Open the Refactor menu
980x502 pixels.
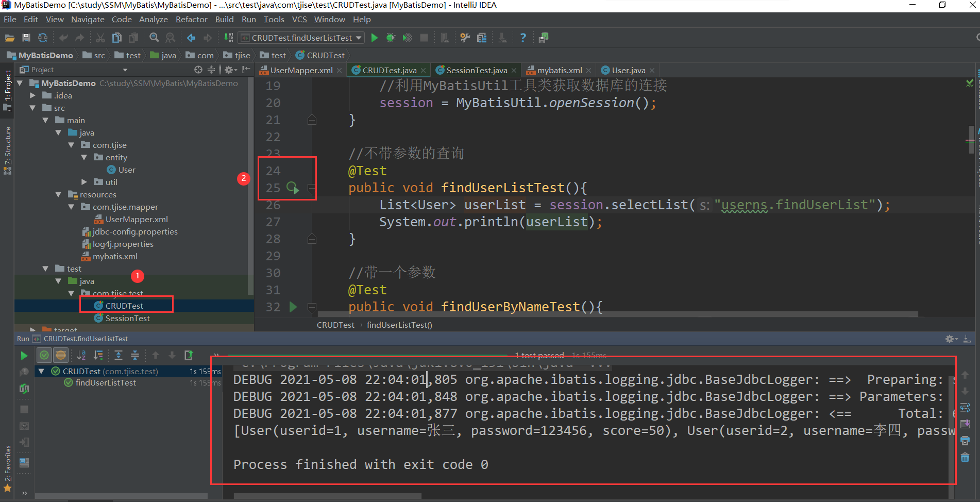point(191,19)
